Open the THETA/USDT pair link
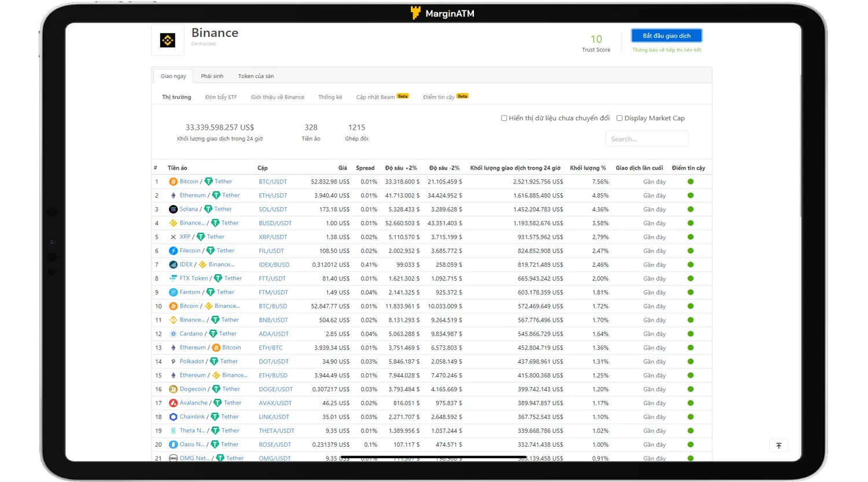Image resolution: width=868 pixels, height=482 pixels. tap(277, 431)
